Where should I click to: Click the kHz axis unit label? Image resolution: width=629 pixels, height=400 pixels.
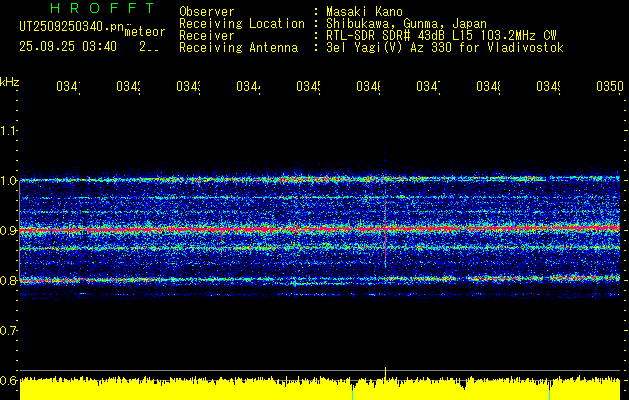pyautogui.click(x=10, y=81)
